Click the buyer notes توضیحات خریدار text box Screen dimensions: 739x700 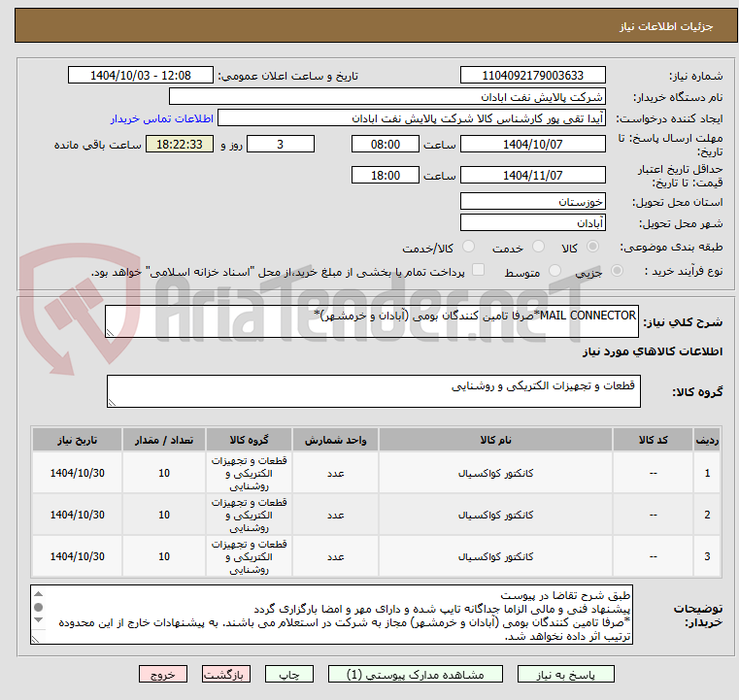point(331,615)
